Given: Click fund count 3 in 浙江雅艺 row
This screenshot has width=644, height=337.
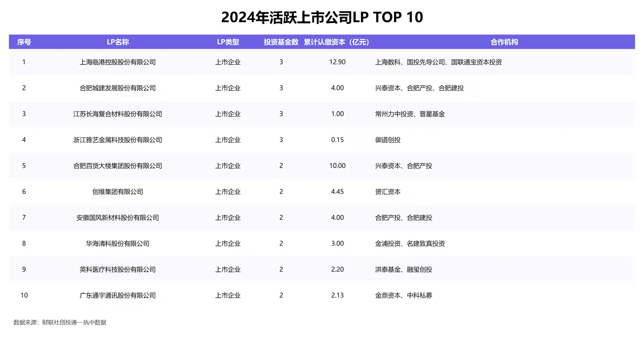Looking at the screenshot, I should tap(281, 140).
